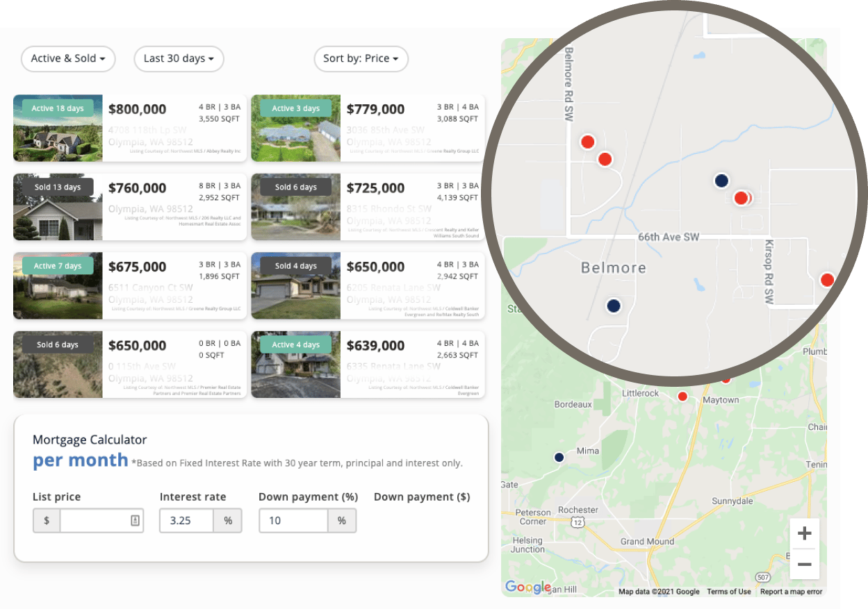This screenshot has width=868, height=609.
Task: Click the Interest rate field showing 3.25
Action: coord(186,520)
